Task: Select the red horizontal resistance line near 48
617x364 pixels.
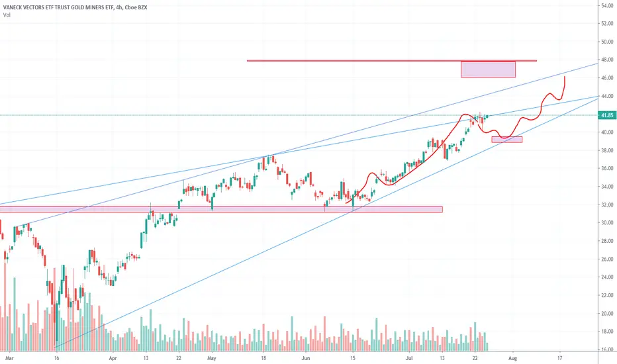Action: click(391, 61)
